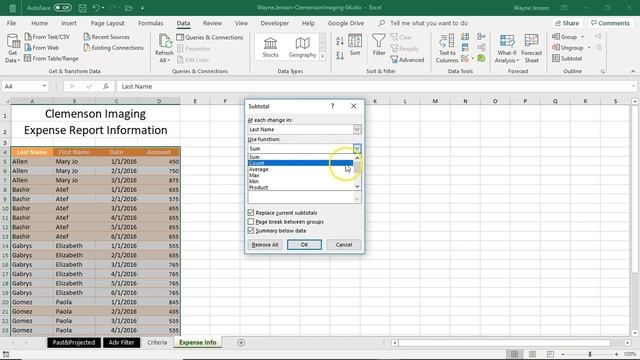Select the Last Name header cell
640x360 pixels.
pyautogui.click(x=32, y=152)
